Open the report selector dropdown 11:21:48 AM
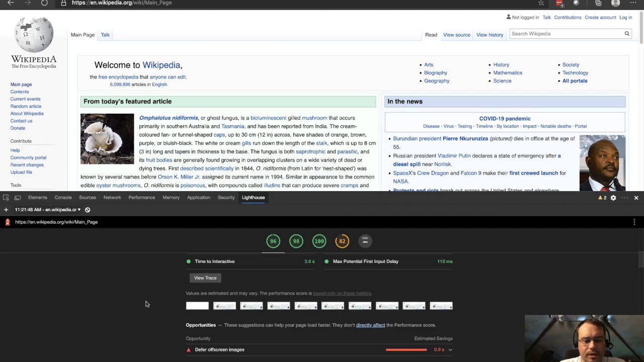The image size is (644, 362). [x=48, y=210]
